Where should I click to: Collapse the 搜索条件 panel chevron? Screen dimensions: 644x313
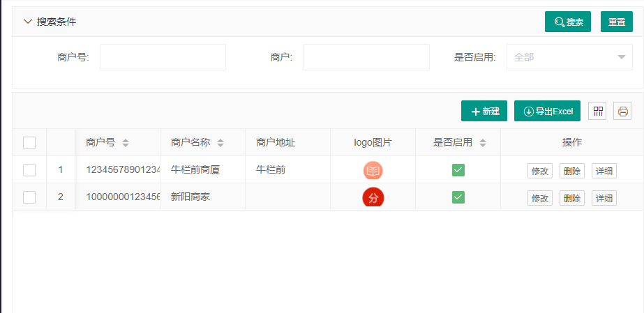28,22
